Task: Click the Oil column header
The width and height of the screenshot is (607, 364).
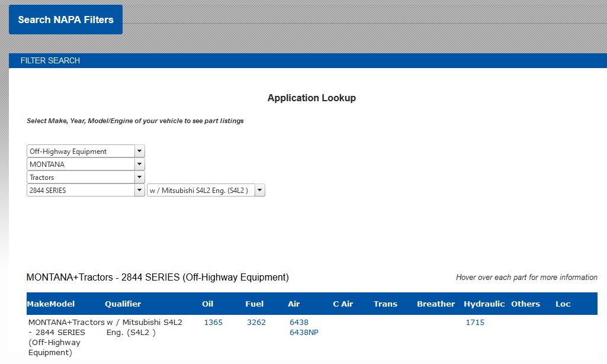Action: tap(207, 304)
